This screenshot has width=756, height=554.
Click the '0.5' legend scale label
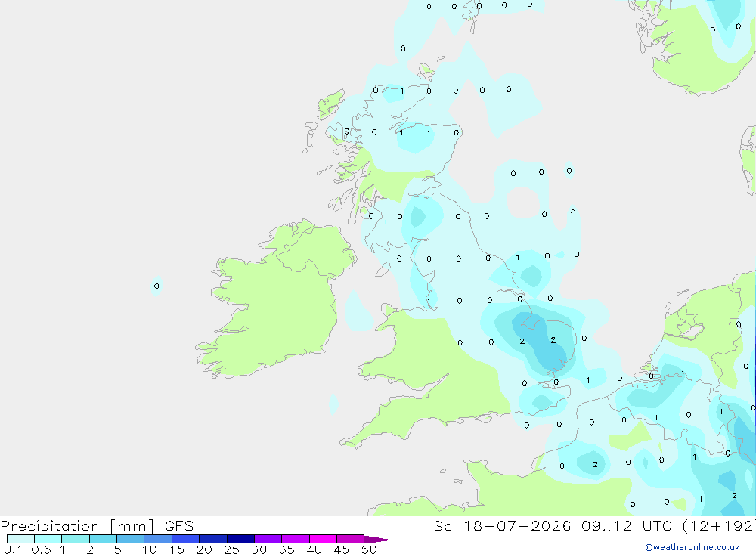click(x=41, y=549)
